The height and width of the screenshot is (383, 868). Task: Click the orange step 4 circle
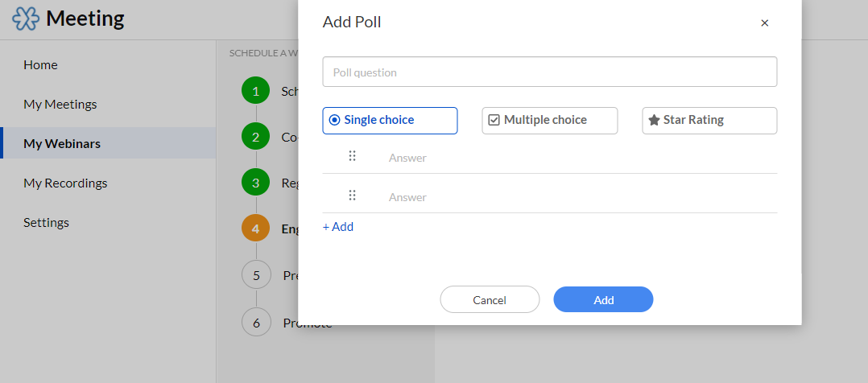[x=255, y=229]
